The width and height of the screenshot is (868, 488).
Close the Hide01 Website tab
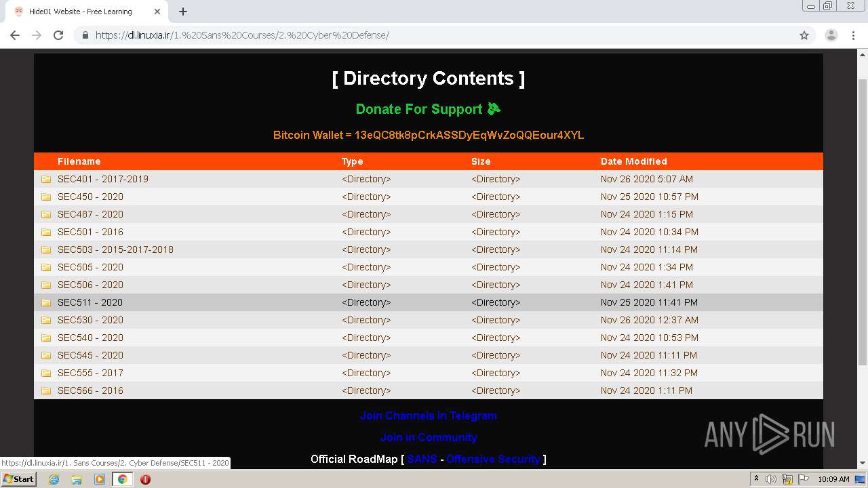(x=157, y=12)
